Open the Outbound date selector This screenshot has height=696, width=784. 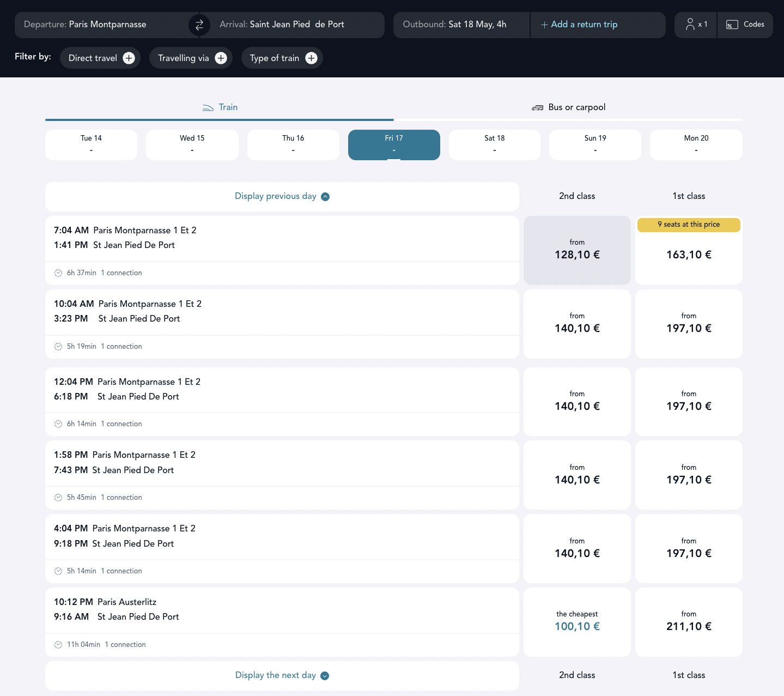(x=461, y=25)
